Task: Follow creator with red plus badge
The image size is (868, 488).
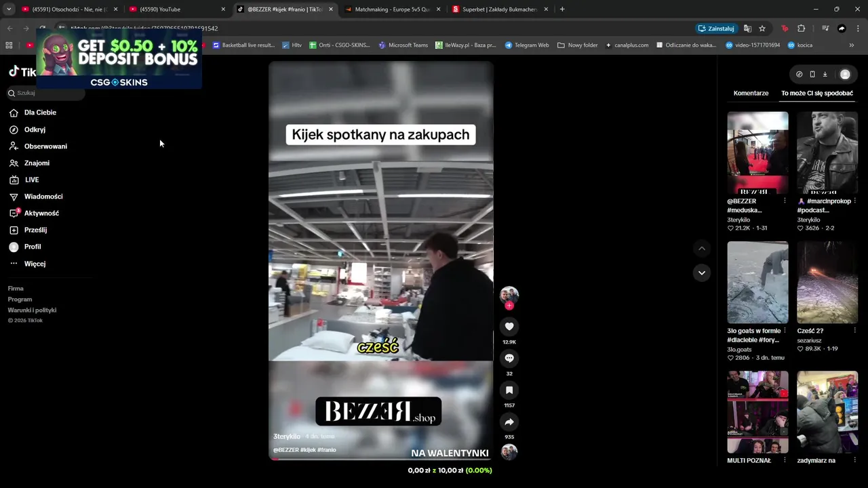Action: pos(509,306)
